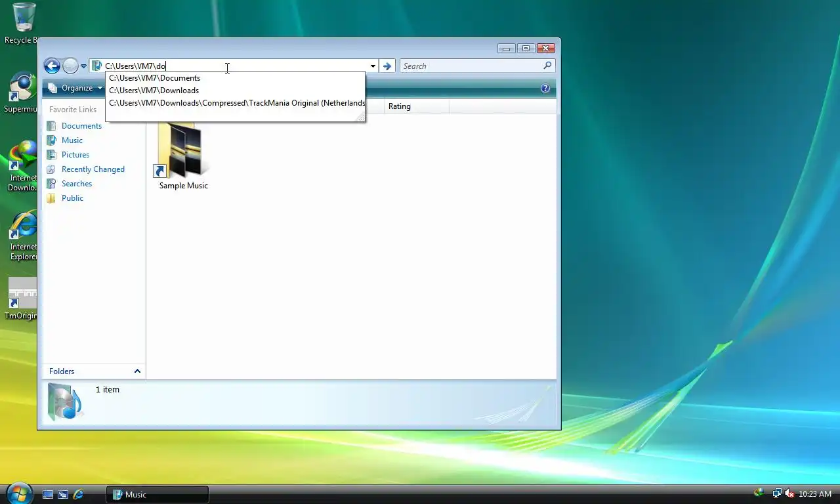
Task: Click the Internet Download Manager tray icon
Action: (760, 493)
